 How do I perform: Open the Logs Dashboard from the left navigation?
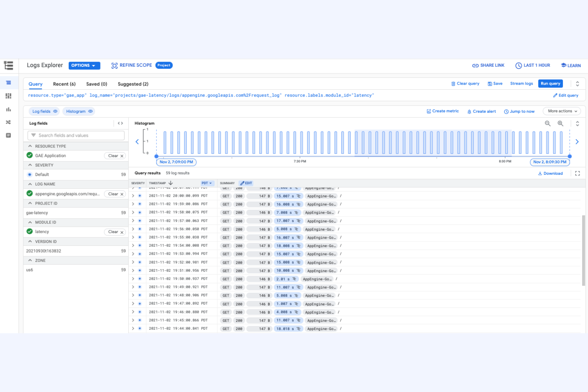9,96
